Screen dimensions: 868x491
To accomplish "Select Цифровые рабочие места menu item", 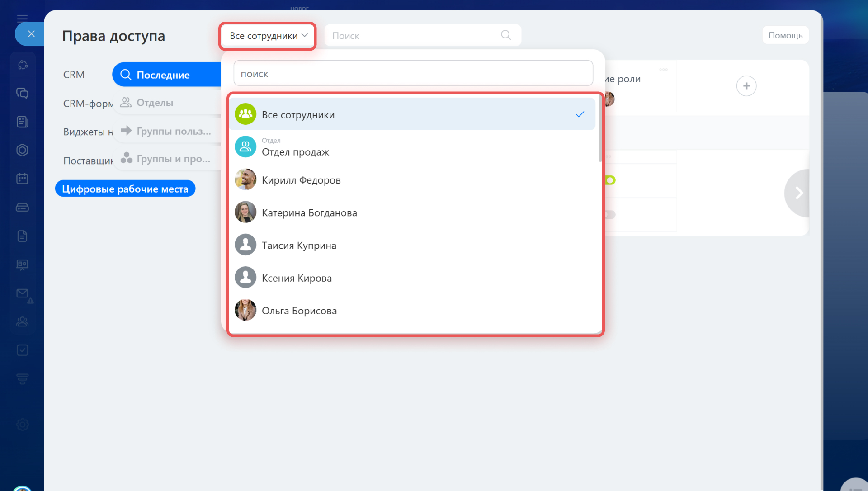I will [125, 189].
